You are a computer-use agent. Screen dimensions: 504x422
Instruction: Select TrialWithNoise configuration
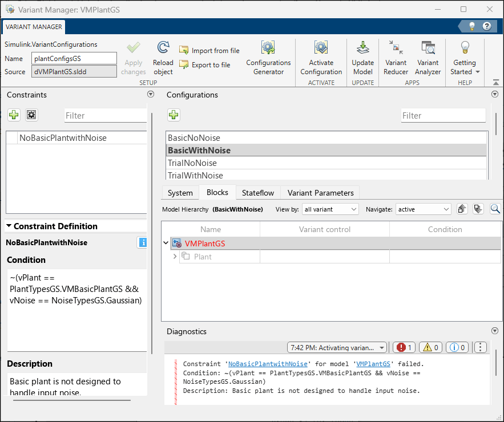326,175
